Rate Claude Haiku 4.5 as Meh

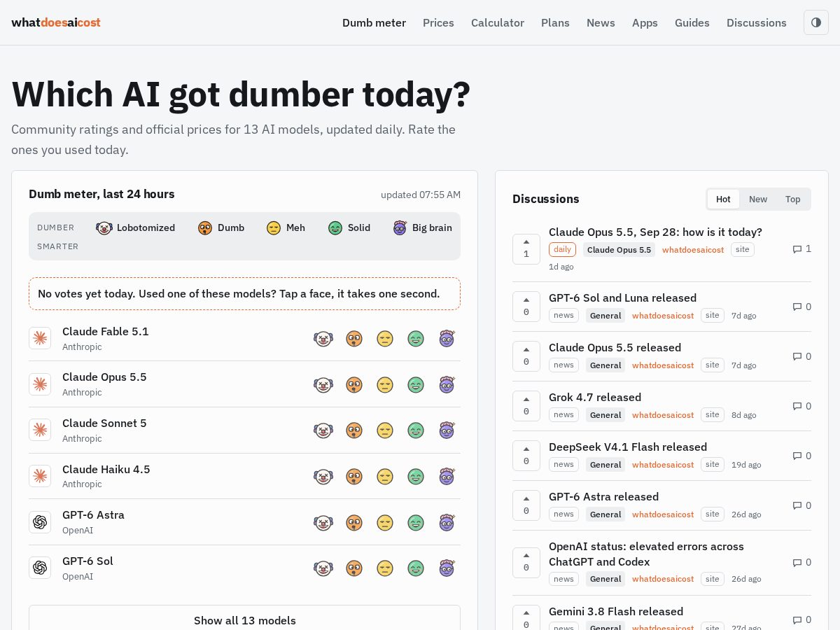(x=385, y=477)
